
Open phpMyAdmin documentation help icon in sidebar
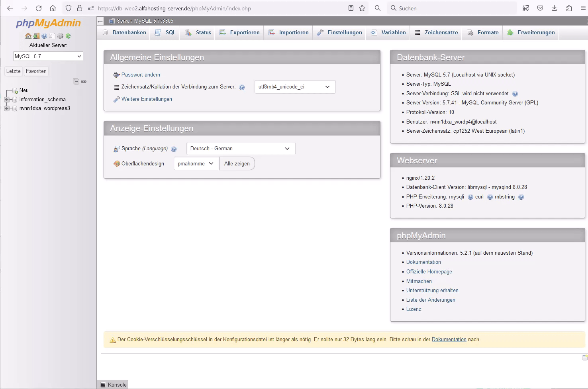(44, 36)
